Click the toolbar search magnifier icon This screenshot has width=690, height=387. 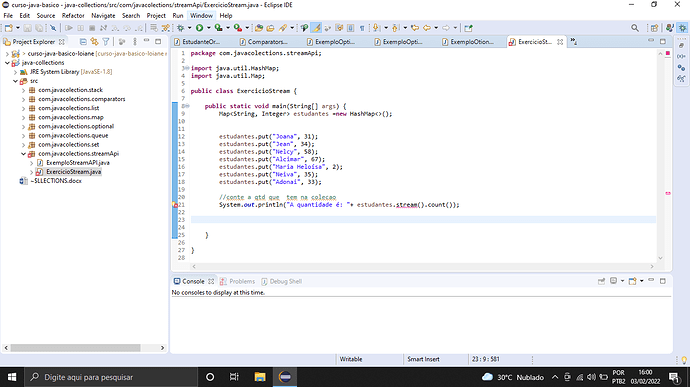point(635,28)
